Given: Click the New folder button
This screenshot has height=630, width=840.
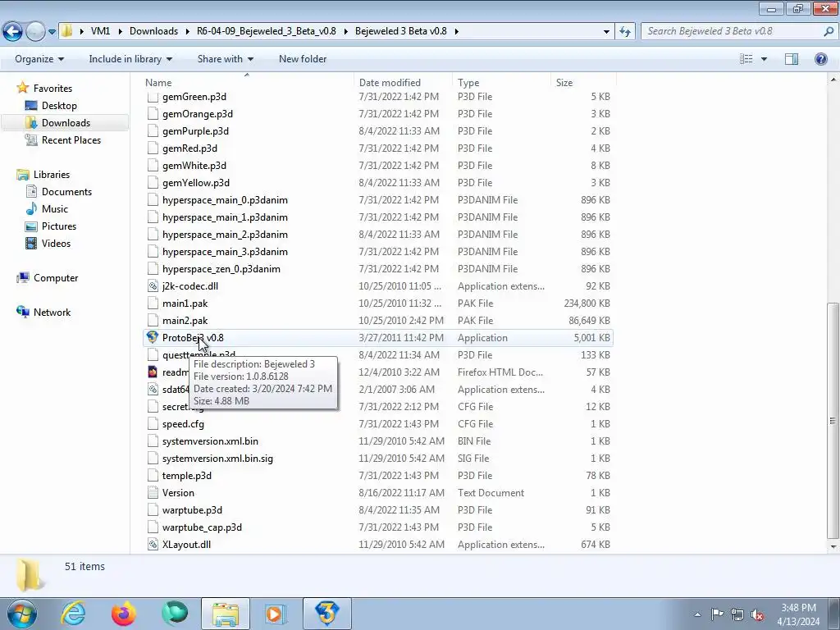Looking at the screenshot, I should pyautogui.click(x=303, y=59).
